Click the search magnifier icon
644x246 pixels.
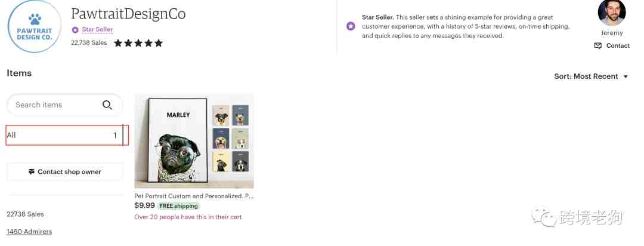pos(107,105)
